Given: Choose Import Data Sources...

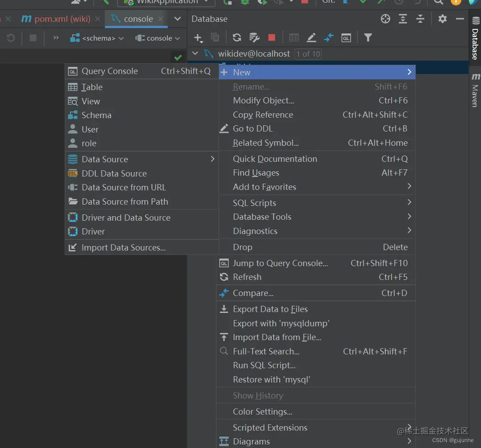Looking at the screenshot, I should pyautogui.click(x=141, y=247).
